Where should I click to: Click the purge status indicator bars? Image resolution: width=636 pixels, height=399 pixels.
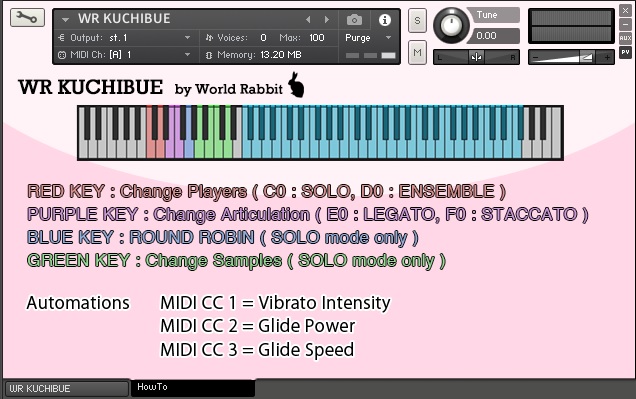pyautogui.click(x=370, y=56)
